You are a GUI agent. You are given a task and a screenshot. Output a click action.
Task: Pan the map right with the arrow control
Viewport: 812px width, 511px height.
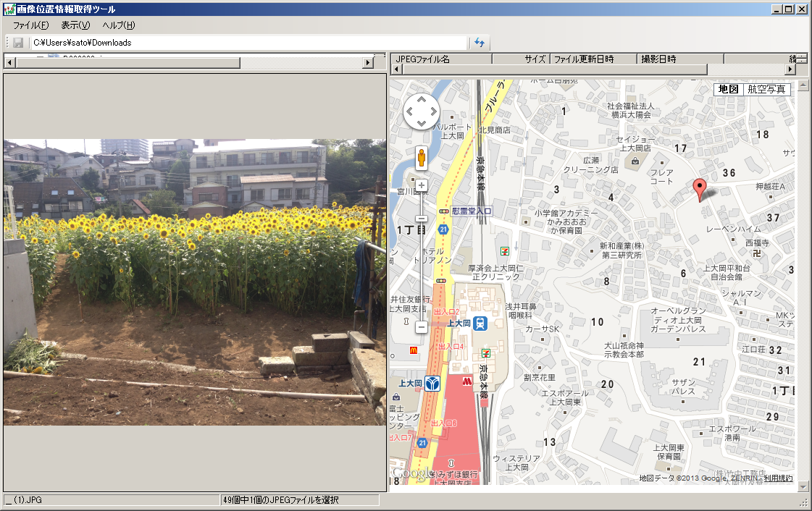[433, 111]
